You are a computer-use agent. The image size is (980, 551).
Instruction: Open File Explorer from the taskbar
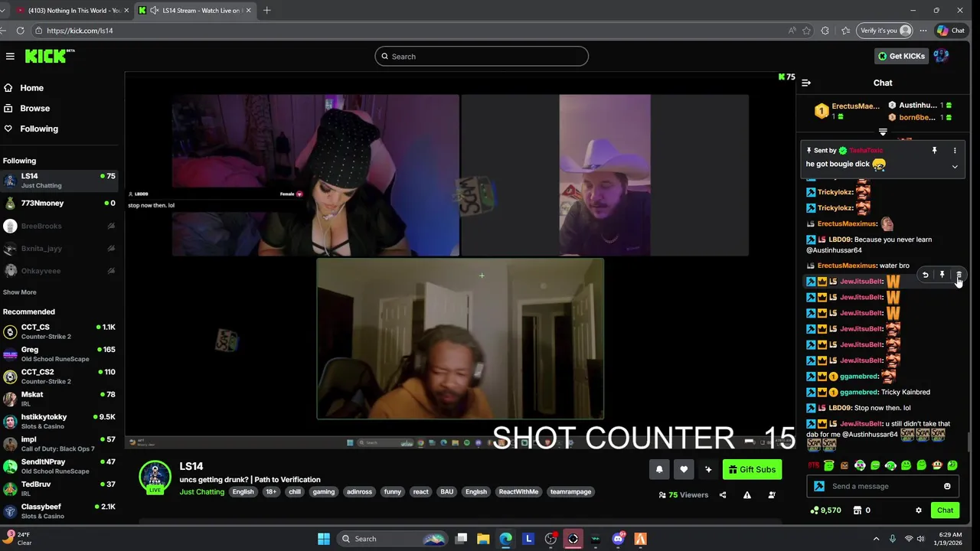[483, 539]
